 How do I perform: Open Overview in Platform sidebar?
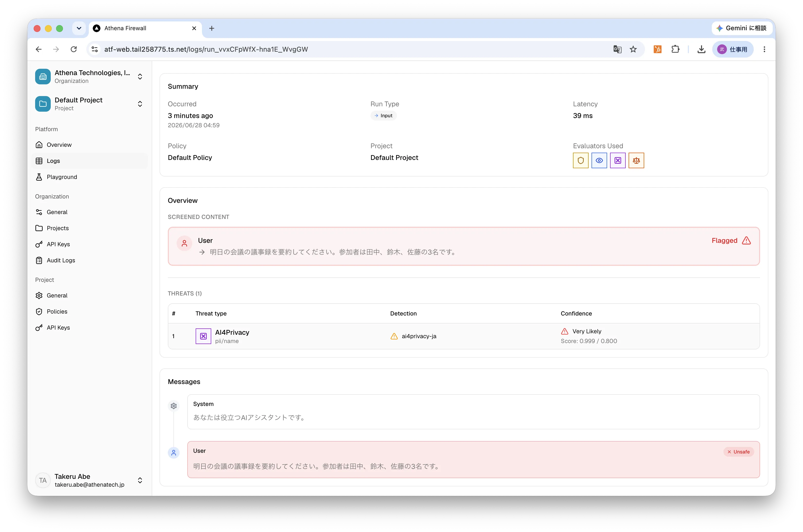click(x=90, y=145)
